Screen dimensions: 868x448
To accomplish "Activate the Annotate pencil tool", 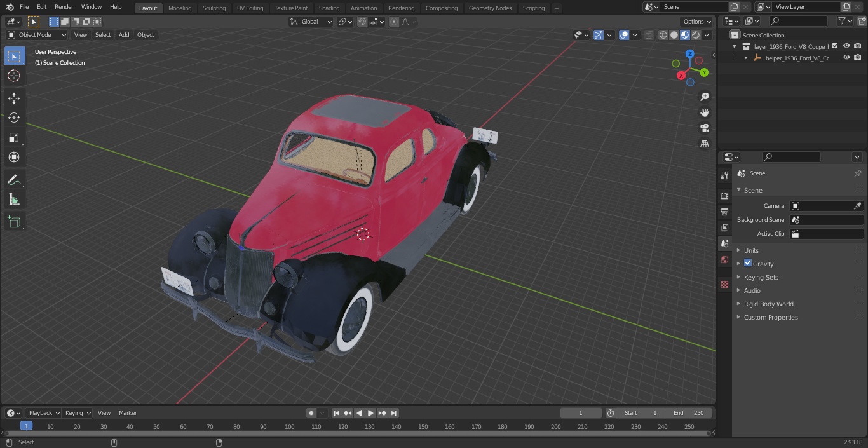I will click(14, 180).
